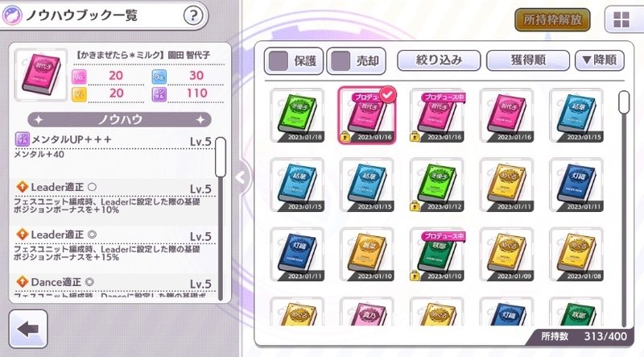Toggle the ▼降順 descending order

pyautogui.click(x=600, y=60)
